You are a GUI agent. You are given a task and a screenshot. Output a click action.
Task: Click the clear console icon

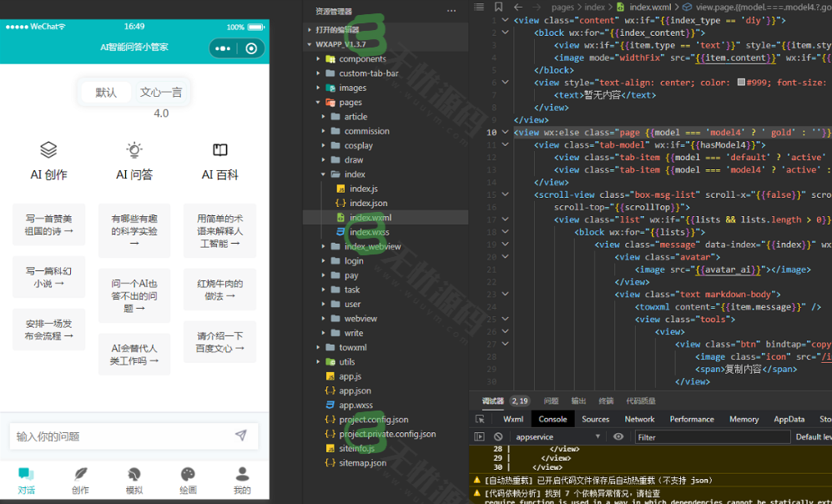tap(498, 436)
